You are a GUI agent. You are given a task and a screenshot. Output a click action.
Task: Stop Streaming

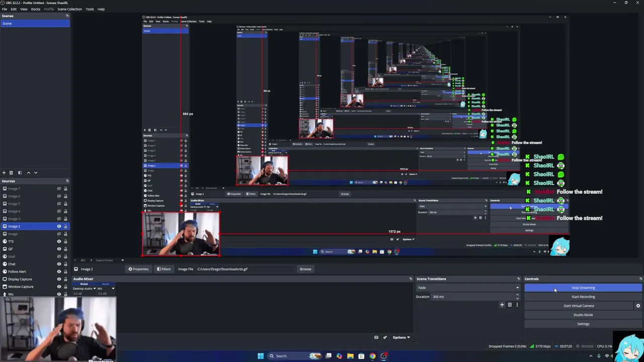click(x=583, y=288)
